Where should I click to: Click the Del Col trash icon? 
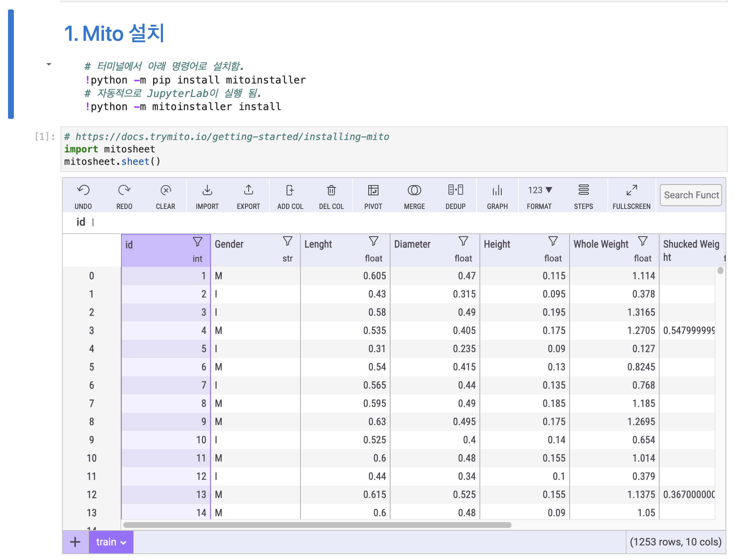coord(331,190)
